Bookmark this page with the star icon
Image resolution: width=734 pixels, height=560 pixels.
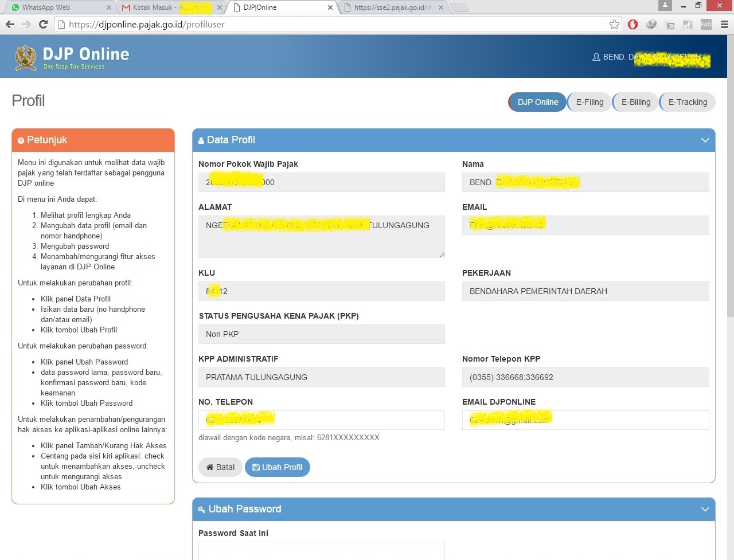pyautogui.click(x=614, y=24)
